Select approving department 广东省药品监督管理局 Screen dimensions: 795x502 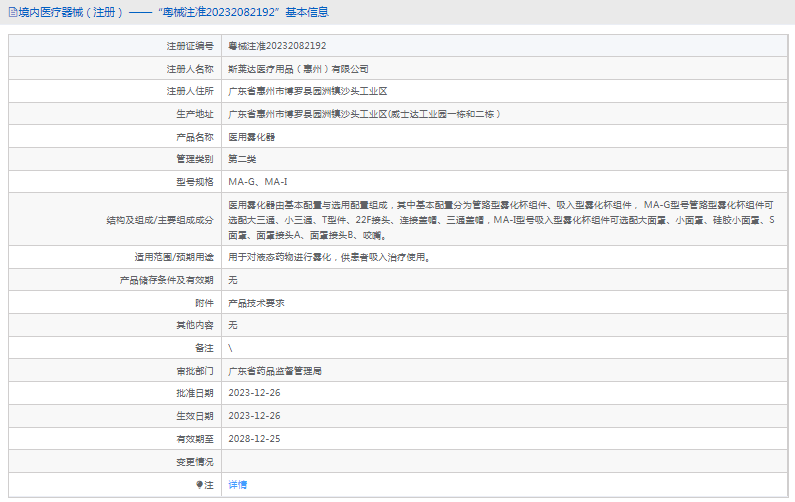[x=275, y=371]
